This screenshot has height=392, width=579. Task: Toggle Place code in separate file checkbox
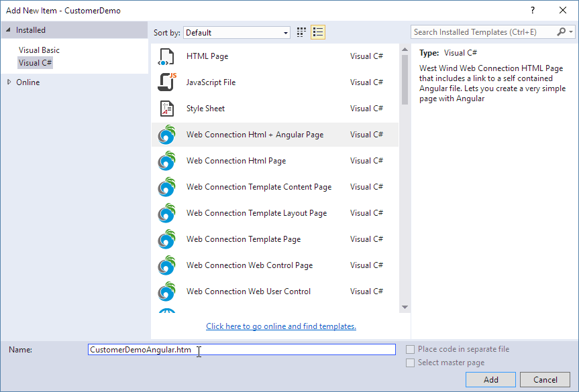click(411, 349)
